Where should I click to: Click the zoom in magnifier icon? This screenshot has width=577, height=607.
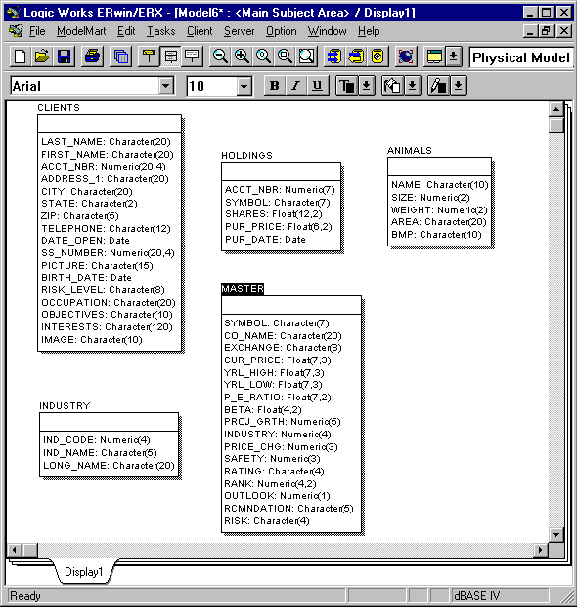click(241, 57)
